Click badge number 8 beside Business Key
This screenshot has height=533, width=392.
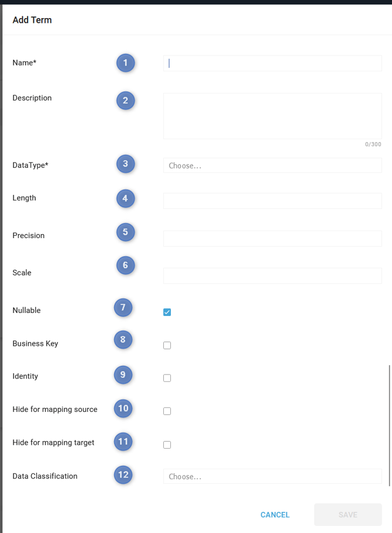click(123, 339)
